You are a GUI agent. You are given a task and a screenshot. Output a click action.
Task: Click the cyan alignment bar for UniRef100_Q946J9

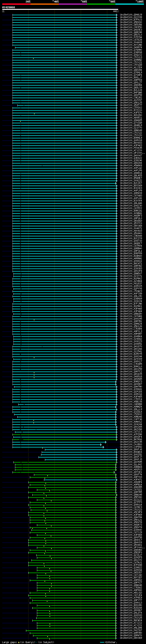click(65, 15)
